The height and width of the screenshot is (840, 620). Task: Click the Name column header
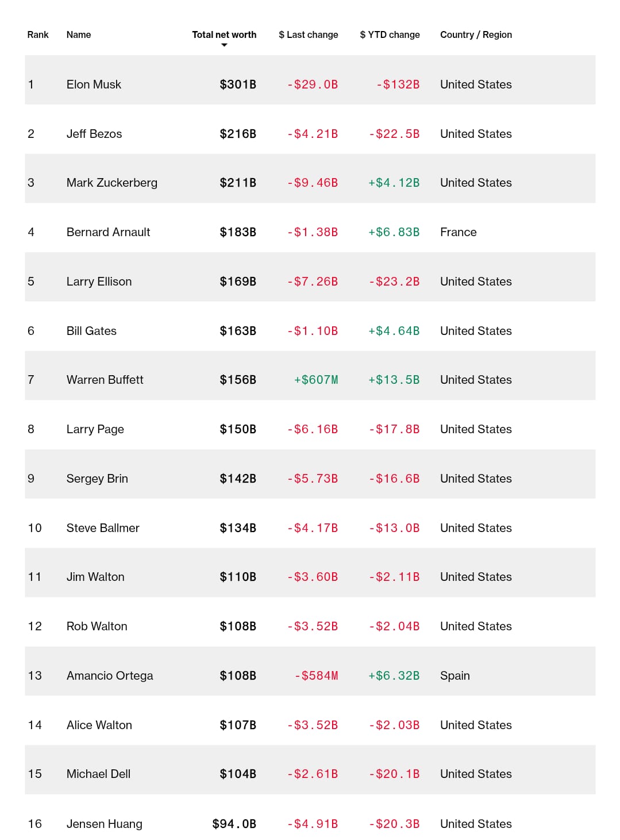point(79,34)
